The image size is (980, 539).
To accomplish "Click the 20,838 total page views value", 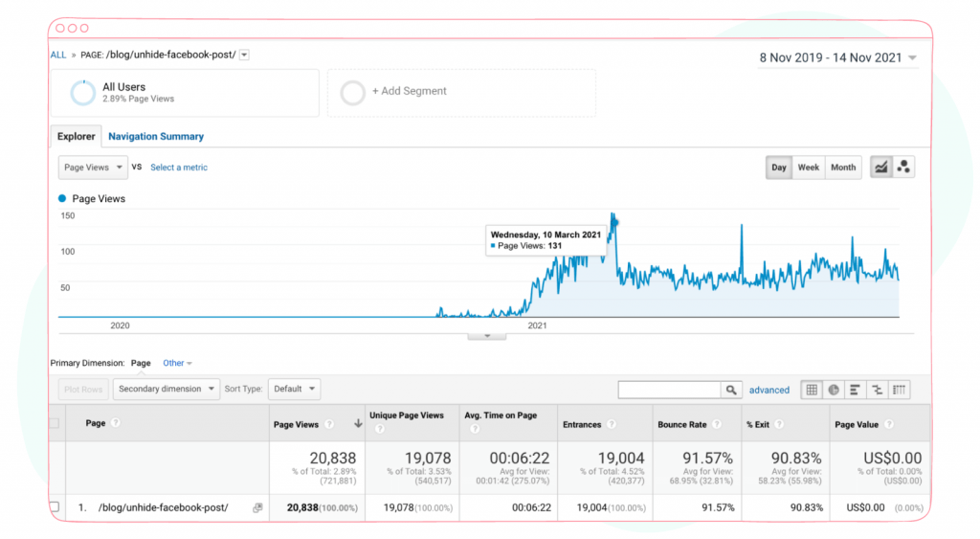I will pyautogui.click(x=332, y=458).
